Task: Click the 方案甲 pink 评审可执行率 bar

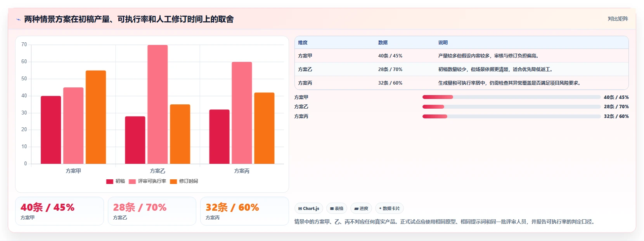Action: pos(73,125)
